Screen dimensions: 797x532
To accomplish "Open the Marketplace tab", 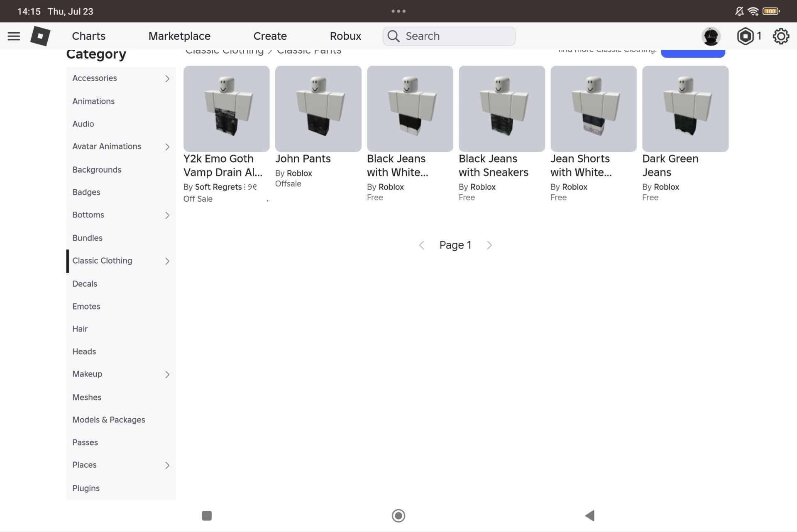I will point(179,36).
